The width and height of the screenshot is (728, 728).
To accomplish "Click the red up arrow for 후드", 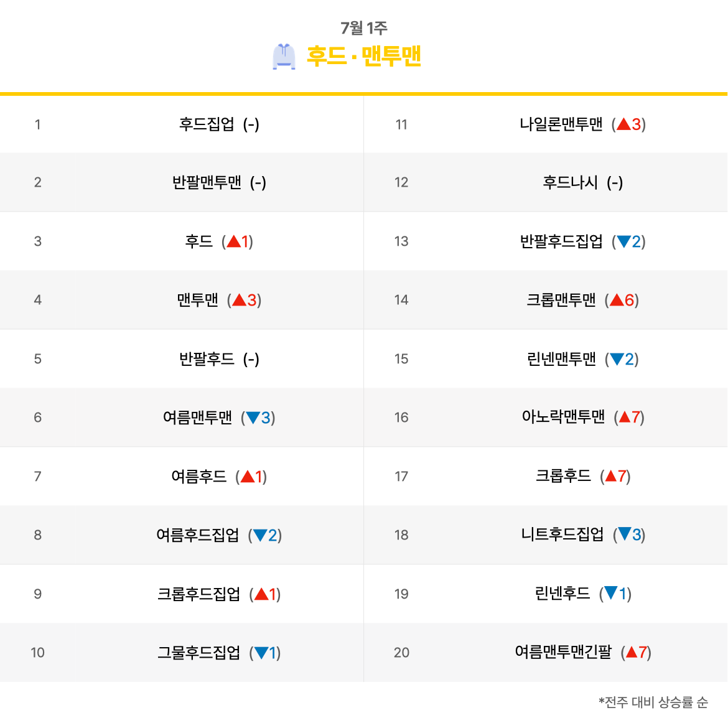I will coord(233,241).
